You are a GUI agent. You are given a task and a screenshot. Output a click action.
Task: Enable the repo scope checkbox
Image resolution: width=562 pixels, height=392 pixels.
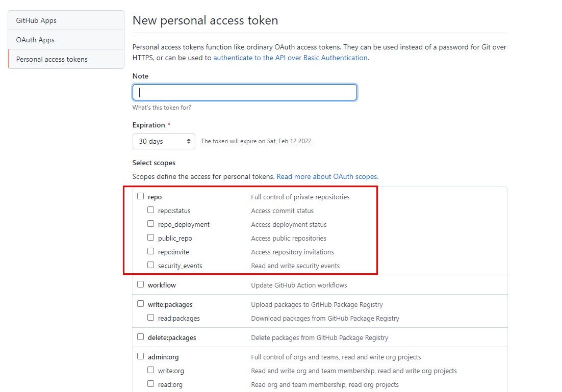(141, 196)
